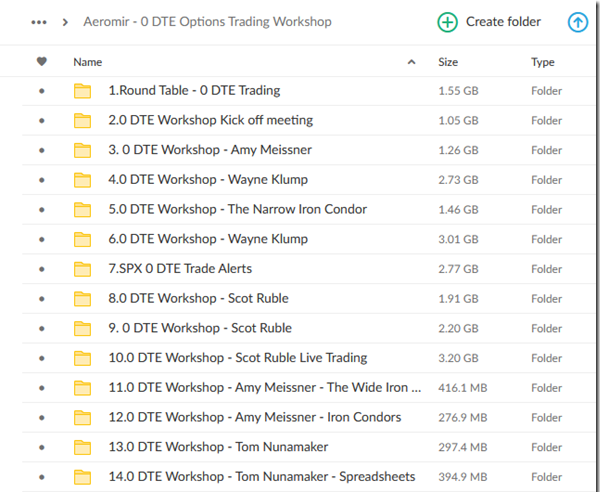Screen dimensions: 600x492
Task: Open 13.0 DTE Workshop Tom Nunamaker folder
Action: [218, 447]
